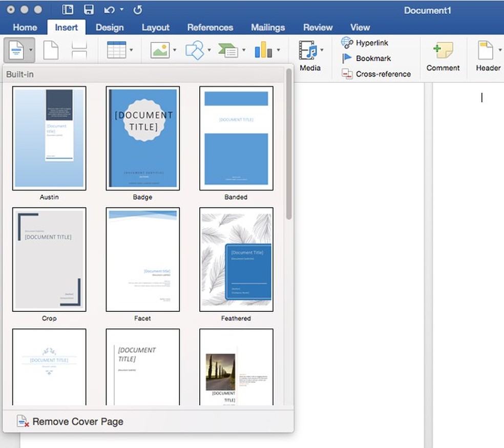This screenshot has width=504, height=448.
Task: Click the Page Break icon
Action: click(79, 50)
